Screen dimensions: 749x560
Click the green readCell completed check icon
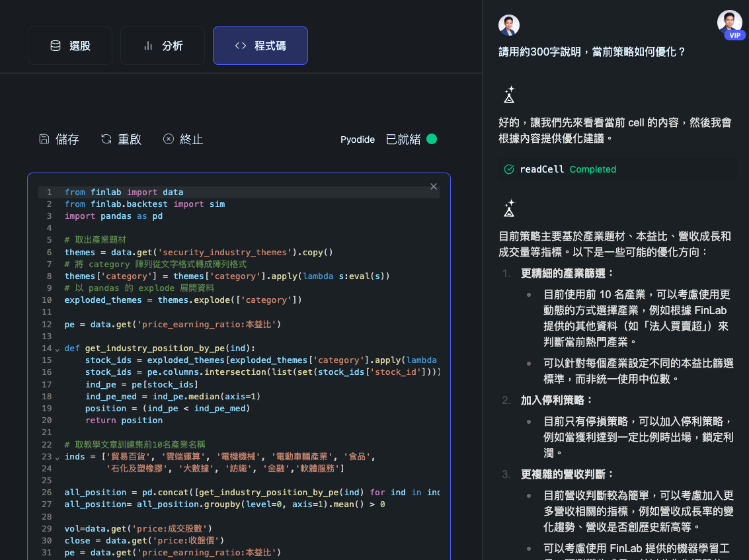coord(509,169)
